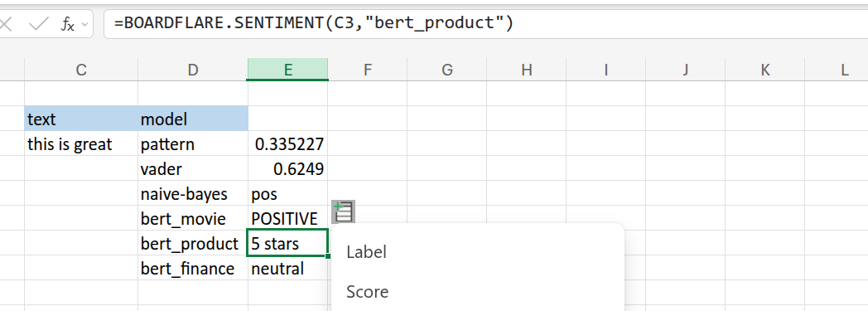This screenshot has height=311, width=868.
Task: Select the cell showing 'POSITIVE'
Action: (x=288, y=218)
